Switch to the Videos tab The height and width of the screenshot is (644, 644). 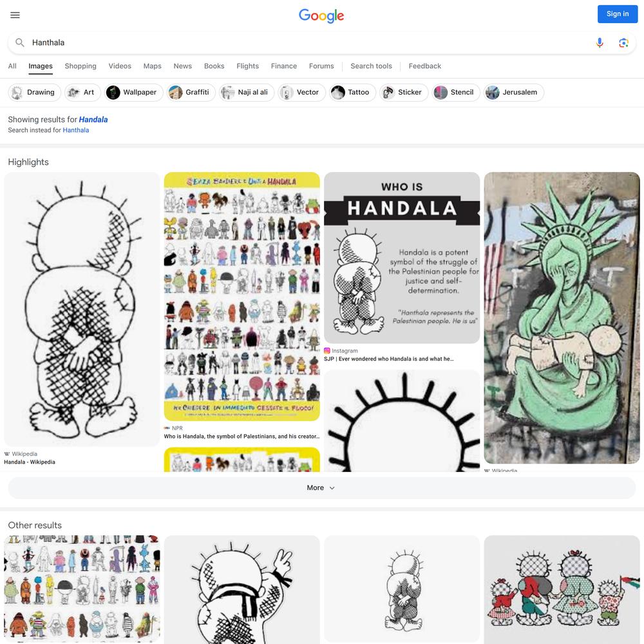coord(120,66)
